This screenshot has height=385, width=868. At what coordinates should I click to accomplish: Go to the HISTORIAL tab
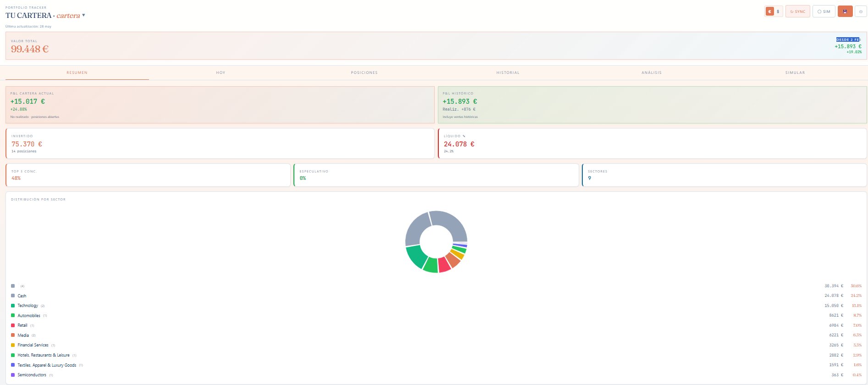coord(508,73)
